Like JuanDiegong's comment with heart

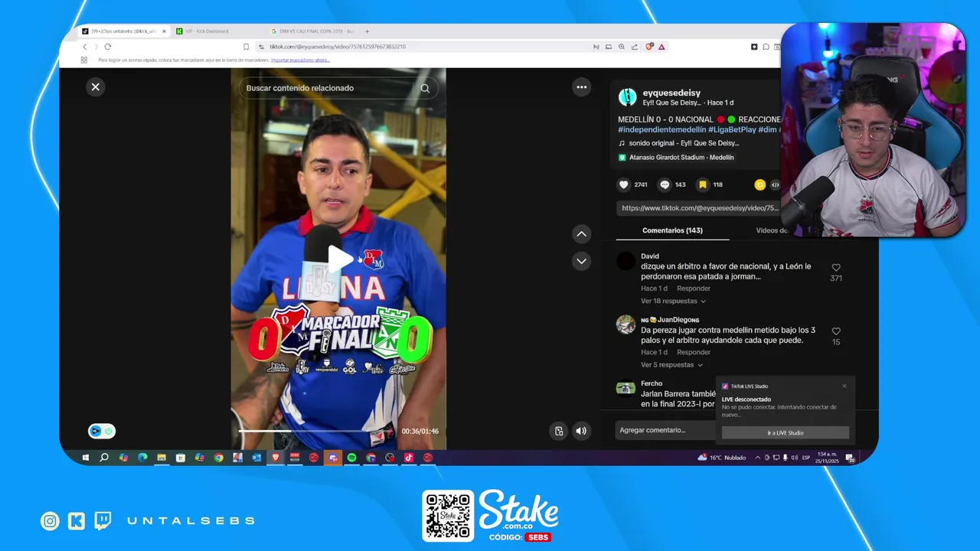(x=836, y=331)
